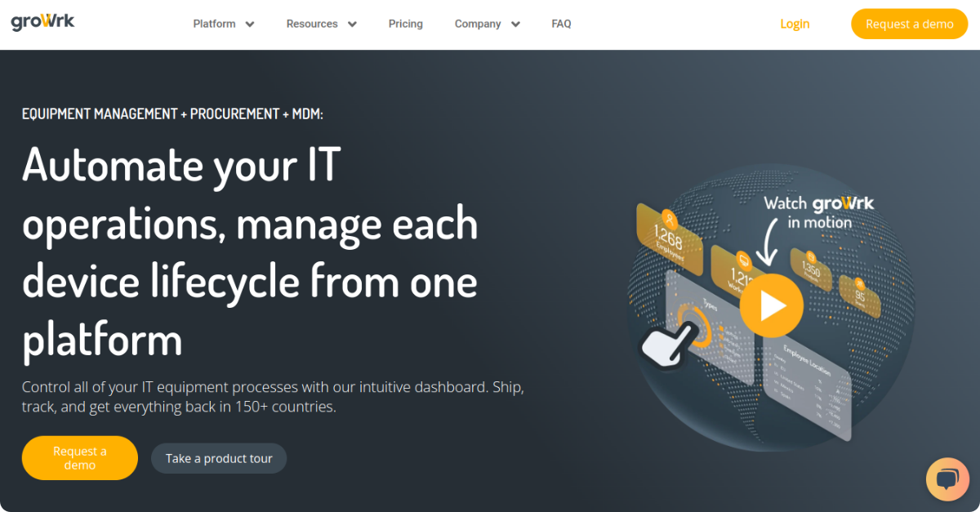Click Request a demo in header
This screenshot has height=512, width=980.
[x=909, y=24]
